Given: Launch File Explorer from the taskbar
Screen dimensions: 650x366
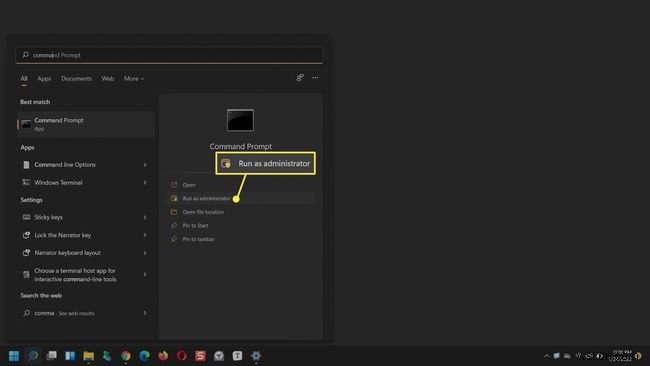Looking at the screenshot, I should (88, 356).
